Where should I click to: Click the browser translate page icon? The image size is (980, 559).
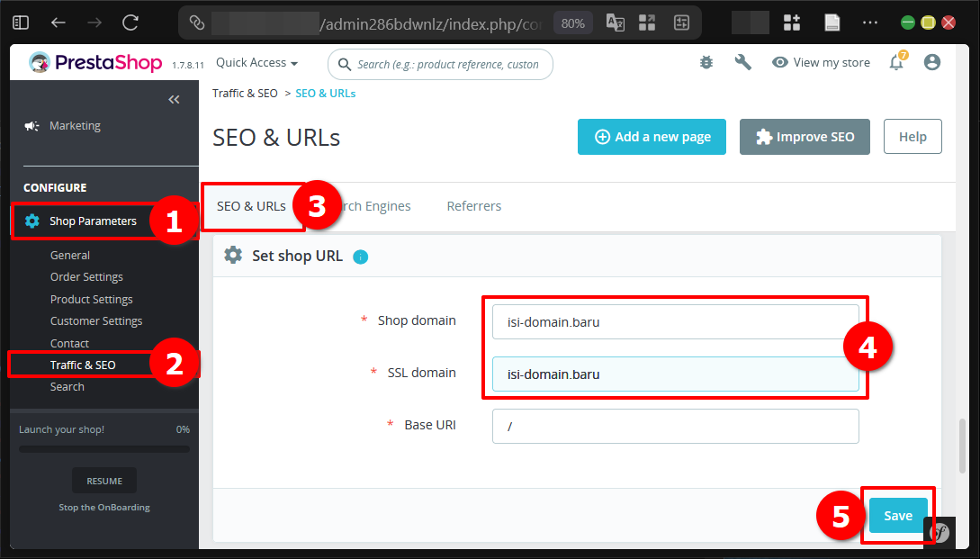pos(616,22)
